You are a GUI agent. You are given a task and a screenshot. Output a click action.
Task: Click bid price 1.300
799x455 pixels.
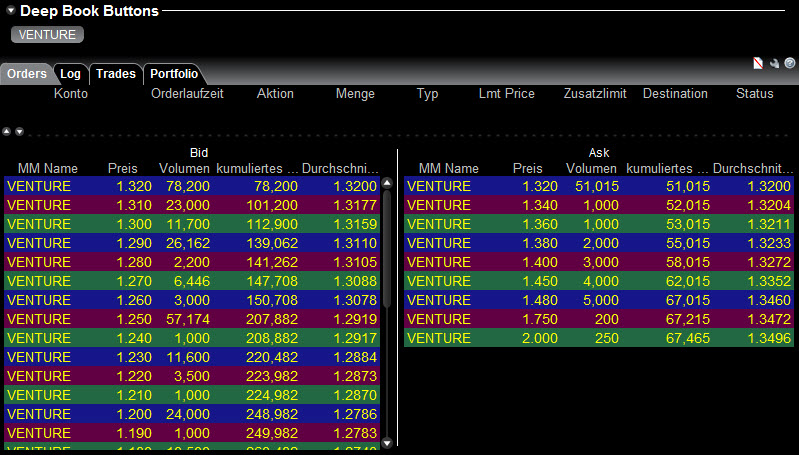click(134, 224)
